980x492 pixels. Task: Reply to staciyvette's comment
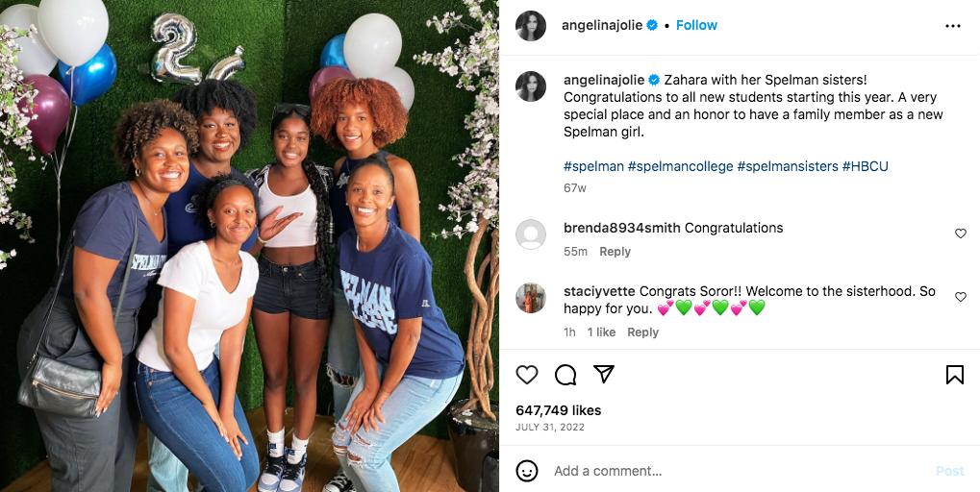[642, 332]
